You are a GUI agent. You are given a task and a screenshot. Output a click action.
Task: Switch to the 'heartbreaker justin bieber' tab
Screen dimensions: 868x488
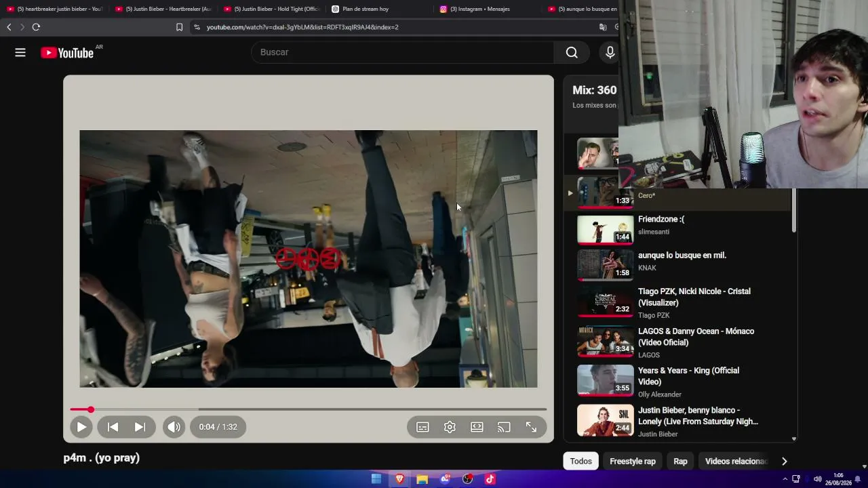point(54,9)
